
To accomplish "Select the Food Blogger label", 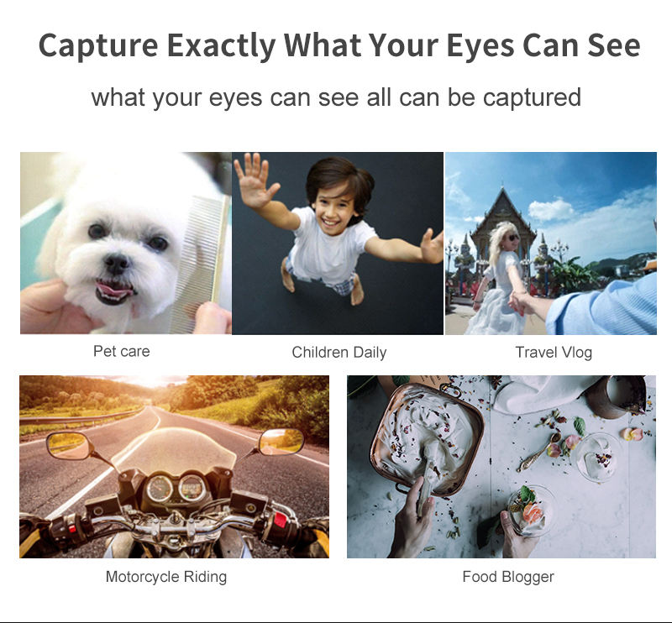I will tap(508, 577).
